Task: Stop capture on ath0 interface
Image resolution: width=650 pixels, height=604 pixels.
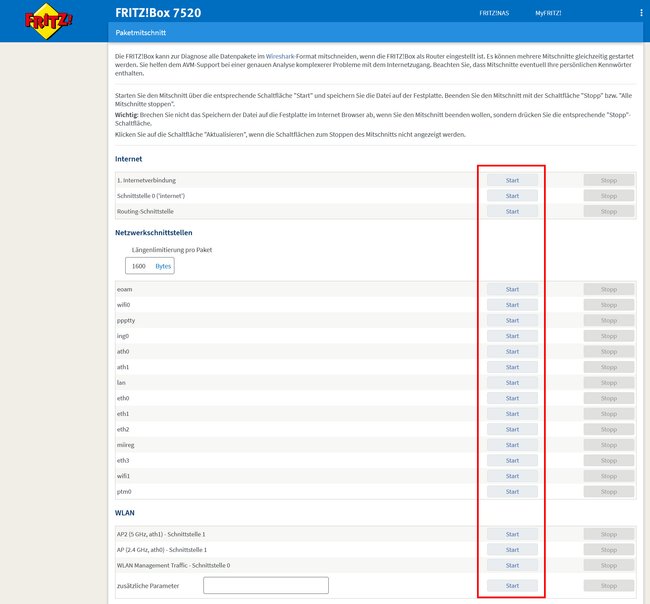Action: coord(609,352)
